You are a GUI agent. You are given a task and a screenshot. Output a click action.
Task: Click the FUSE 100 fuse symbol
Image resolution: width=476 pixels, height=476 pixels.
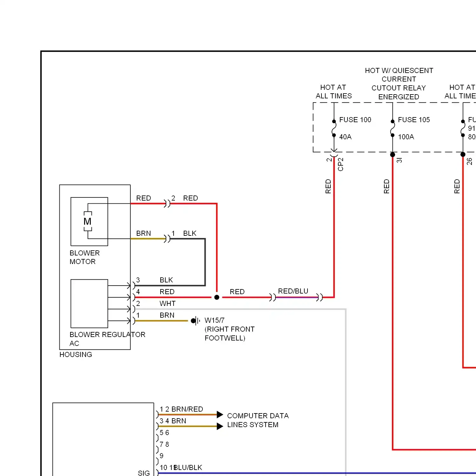tap(334, 128)
